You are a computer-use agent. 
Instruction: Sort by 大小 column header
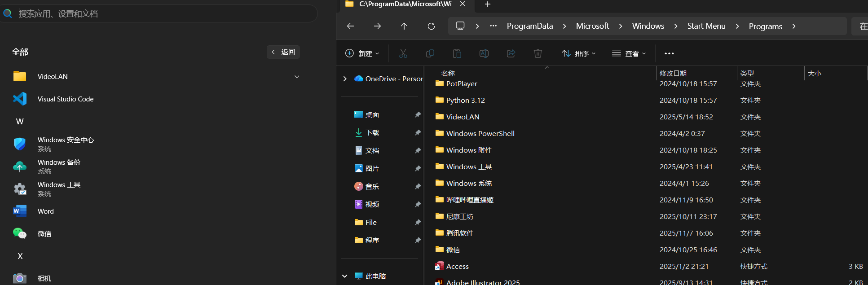tap(815, 73)
